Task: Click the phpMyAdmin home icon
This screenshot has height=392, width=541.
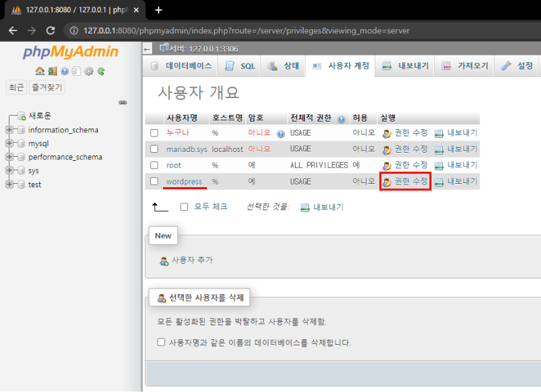Action: tap(40, 71)
